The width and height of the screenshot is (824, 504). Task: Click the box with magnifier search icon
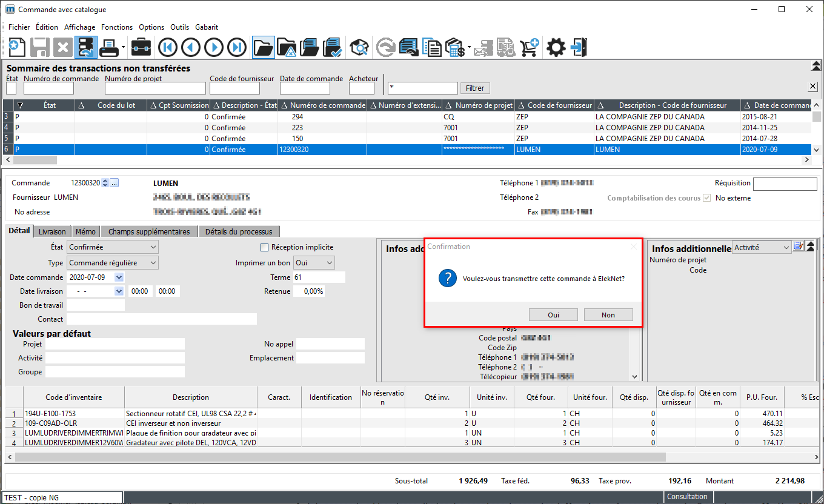click(360, 47)
